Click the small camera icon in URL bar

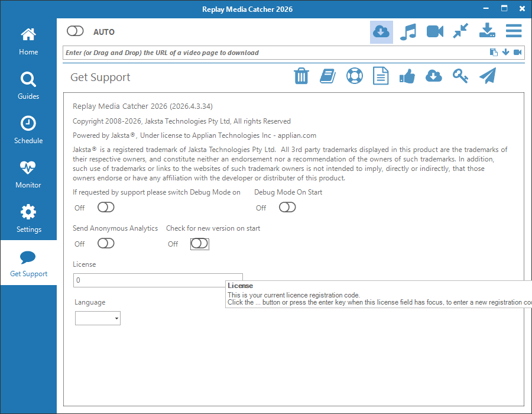(x=517, y=52)
